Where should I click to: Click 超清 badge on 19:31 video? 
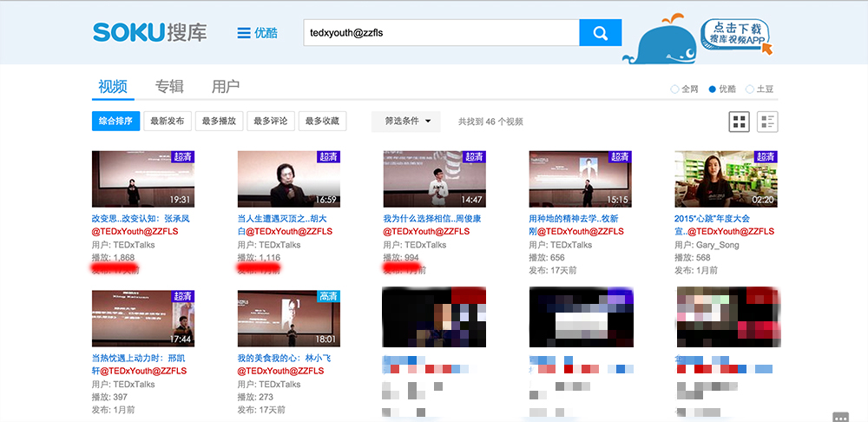point(182,156)
